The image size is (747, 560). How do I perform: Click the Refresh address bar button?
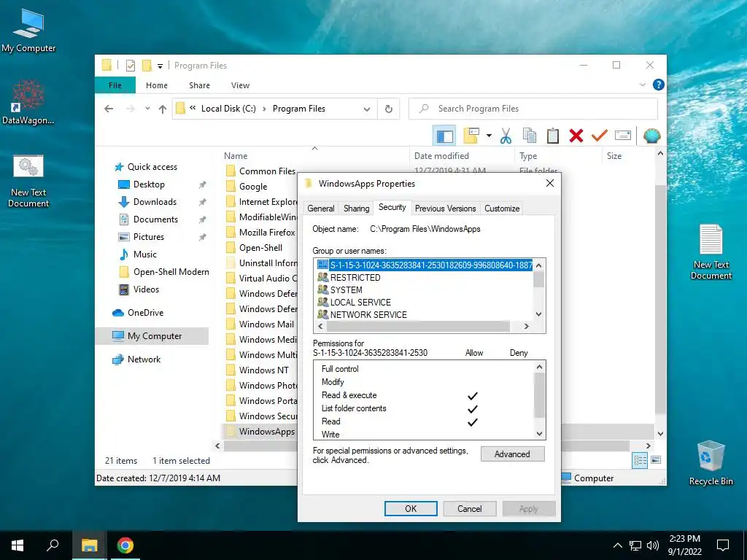pyautogui.click(x=389, y=109)
